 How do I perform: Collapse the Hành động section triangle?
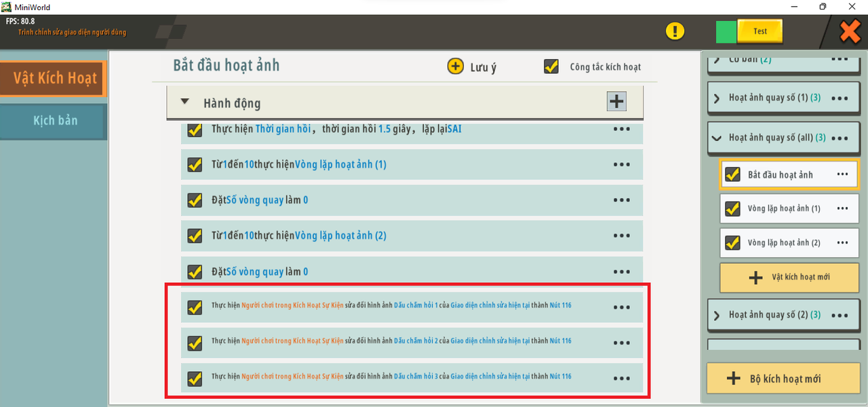coord(185,102)
